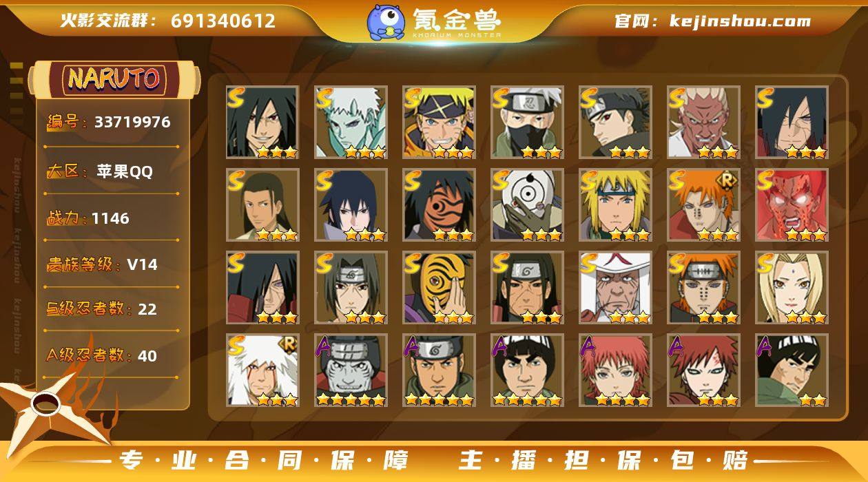Click the R badge on orange-haired Pain card
Viewport: 868px width, 482px height.
[x=726, y=181]
